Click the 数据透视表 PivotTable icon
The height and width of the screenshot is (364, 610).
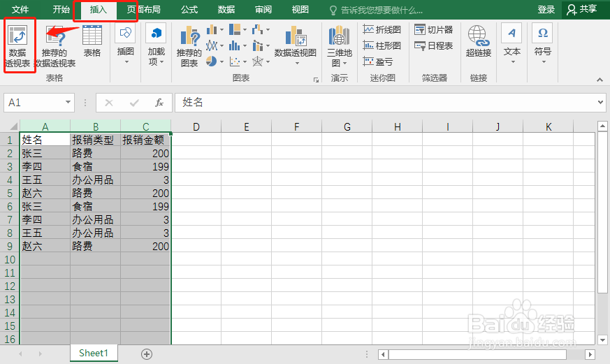coord(17,36)
